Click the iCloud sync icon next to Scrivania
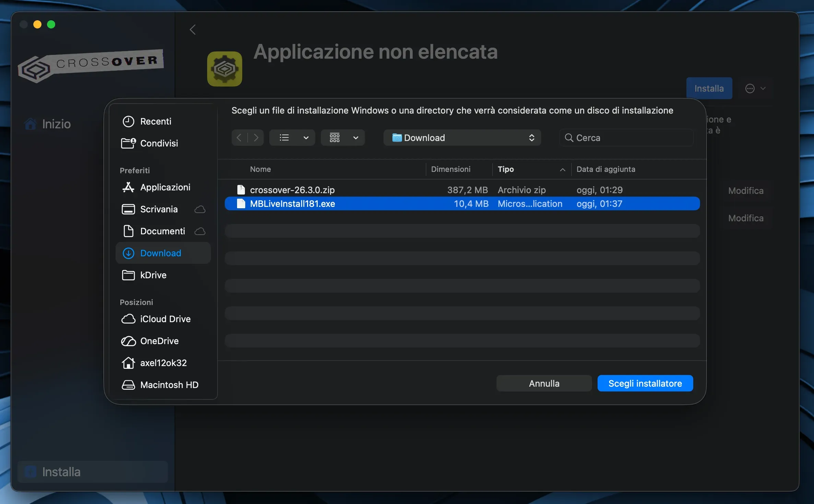The image size is (814, 504). pyautogui.click(x=200, y=209)
